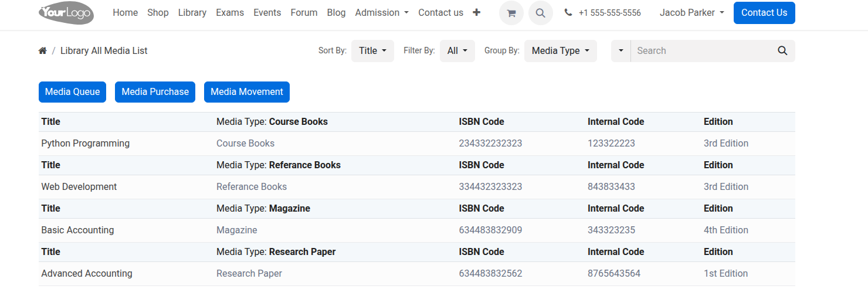Expand the Sort By Title dropdown
The height and width of the screenshot is (306, 868).
[x=372, y=51]
